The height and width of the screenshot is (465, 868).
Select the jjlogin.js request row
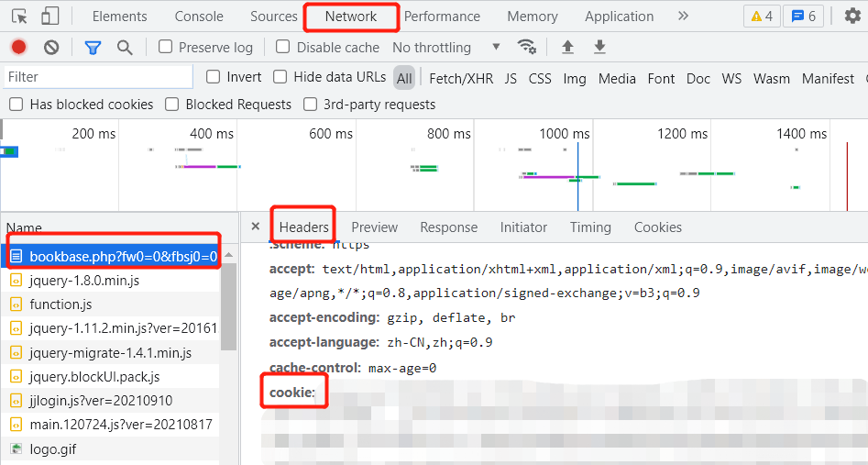pyautogui.click(x=111, y=400)
